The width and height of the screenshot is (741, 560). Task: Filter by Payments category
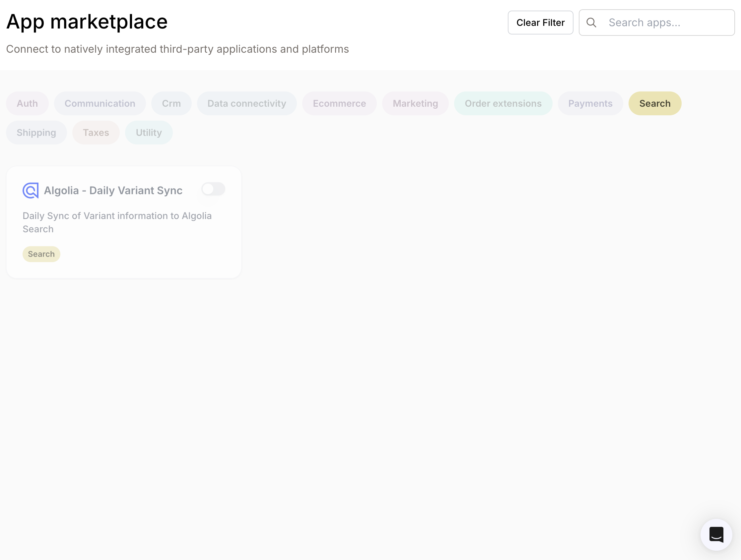coord(590,103)
